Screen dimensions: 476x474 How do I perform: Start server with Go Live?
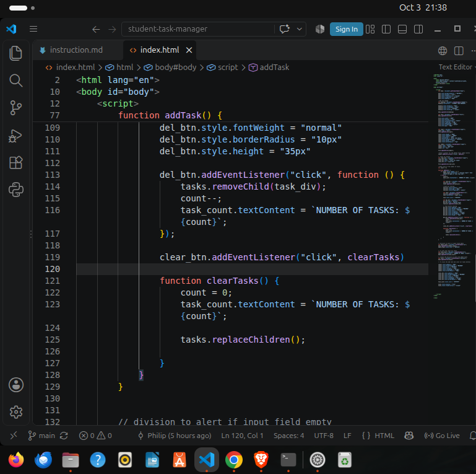(442, 436)
